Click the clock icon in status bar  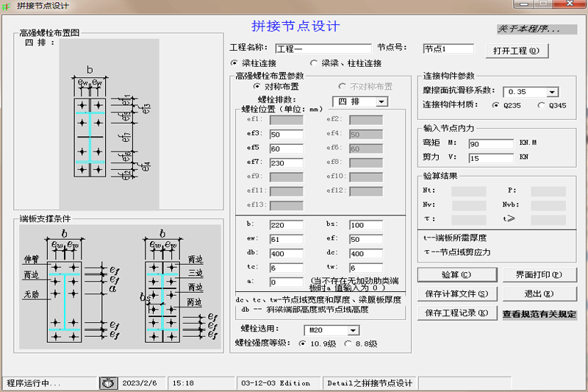tap(108, 383)
